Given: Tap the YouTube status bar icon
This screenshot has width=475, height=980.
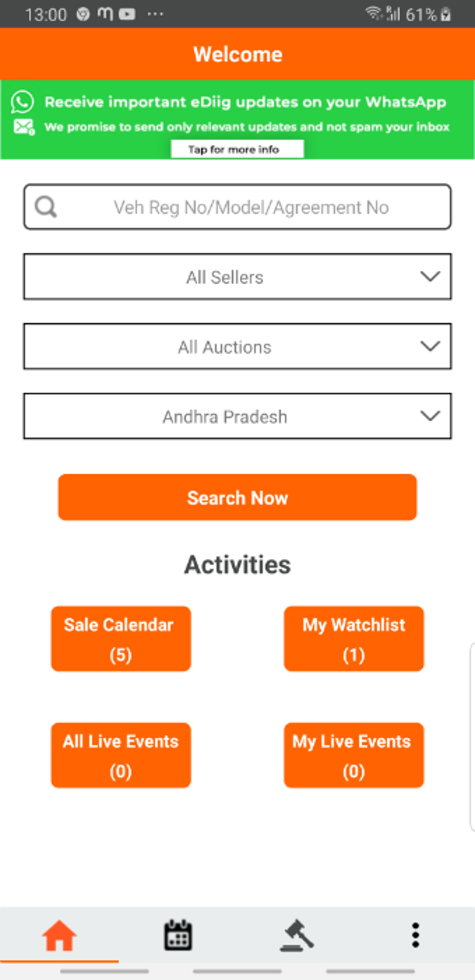Looking at the screenshot, I should coord(127,14).
